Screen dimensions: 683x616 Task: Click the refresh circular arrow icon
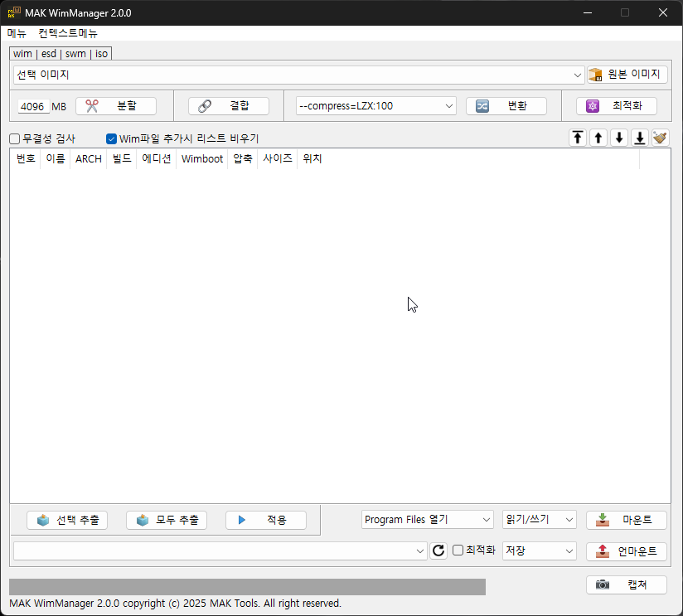[438, 551]
